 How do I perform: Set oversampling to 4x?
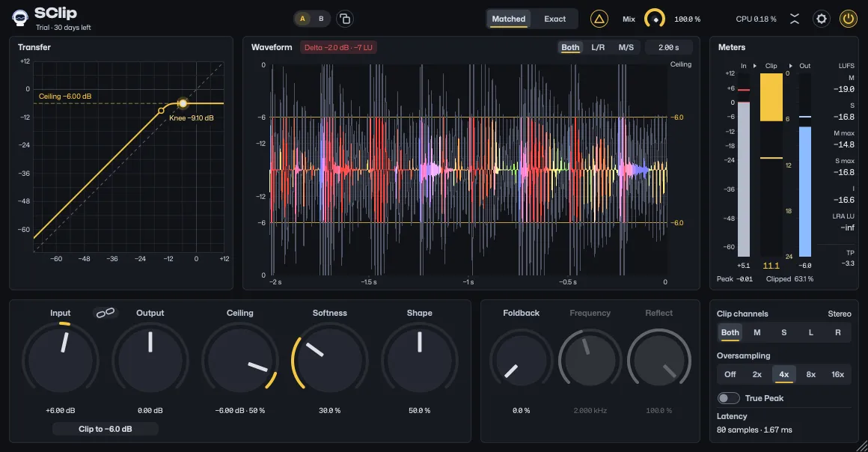click(784, 374)
